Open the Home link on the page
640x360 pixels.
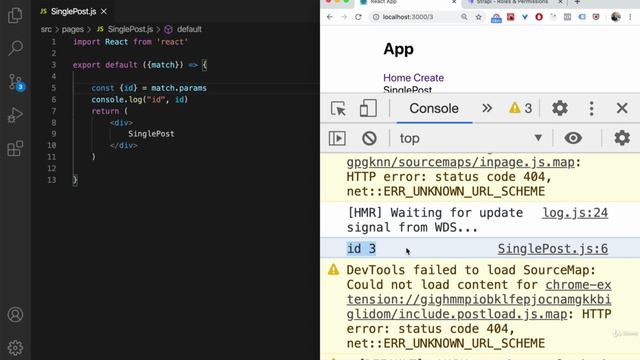[397, 78]
